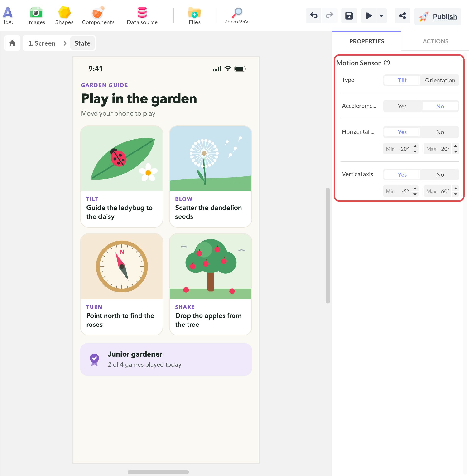Set sensor Type to Orientation
Viewport: 469px width, 476px height.
(x=440, y=80)
